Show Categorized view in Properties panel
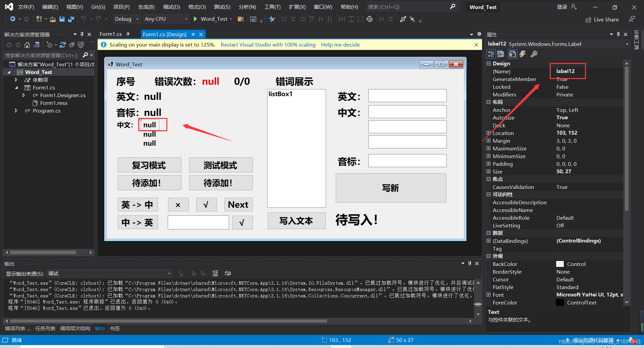This screenshot has height=348, width=644. [491, 54]
